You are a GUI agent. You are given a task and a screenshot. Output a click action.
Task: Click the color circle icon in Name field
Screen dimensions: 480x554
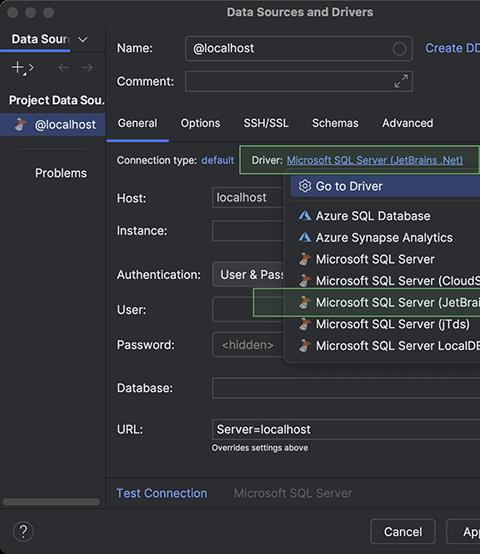399,48
